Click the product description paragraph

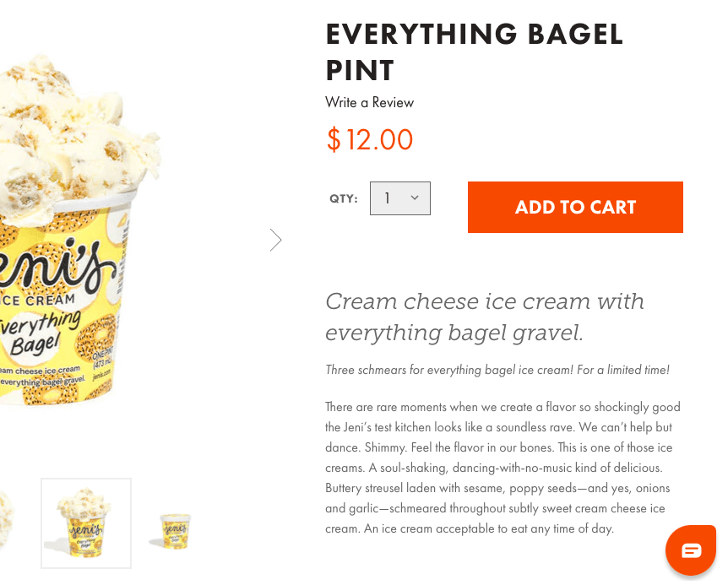503,468
